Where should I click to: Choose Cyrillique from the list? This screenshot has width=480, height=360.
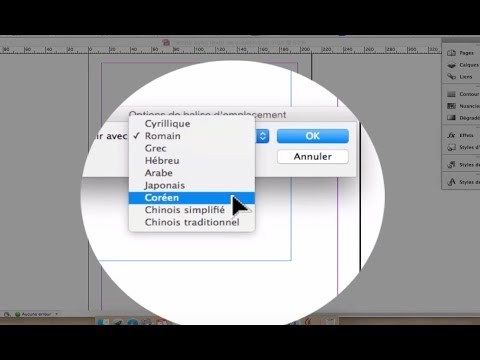(x=192, y=124)
